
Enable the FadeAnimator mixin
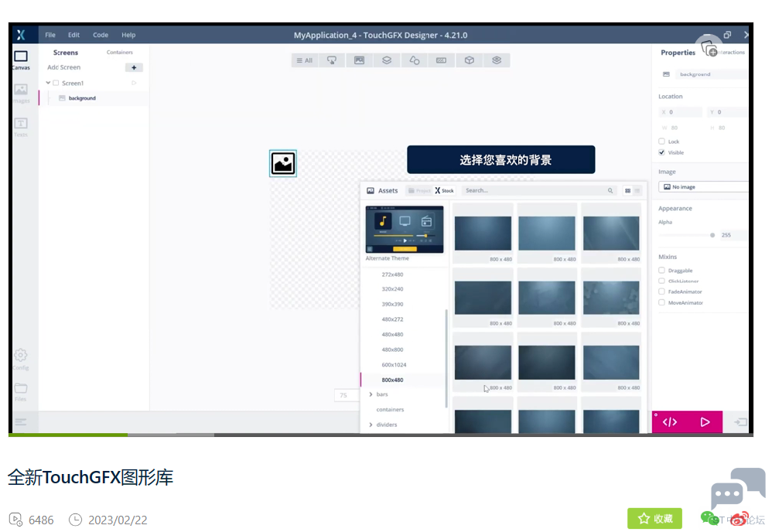[x=661, y=292]
